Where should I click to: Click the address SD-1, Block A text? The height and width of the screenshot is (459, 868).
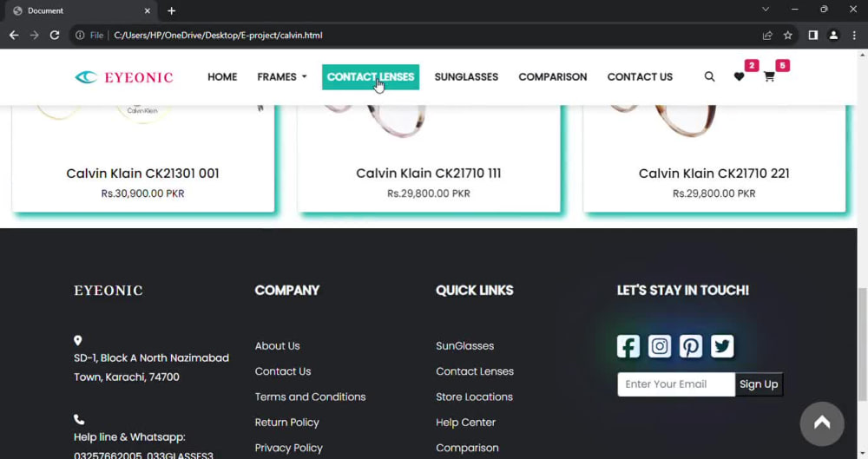[151, 368]
